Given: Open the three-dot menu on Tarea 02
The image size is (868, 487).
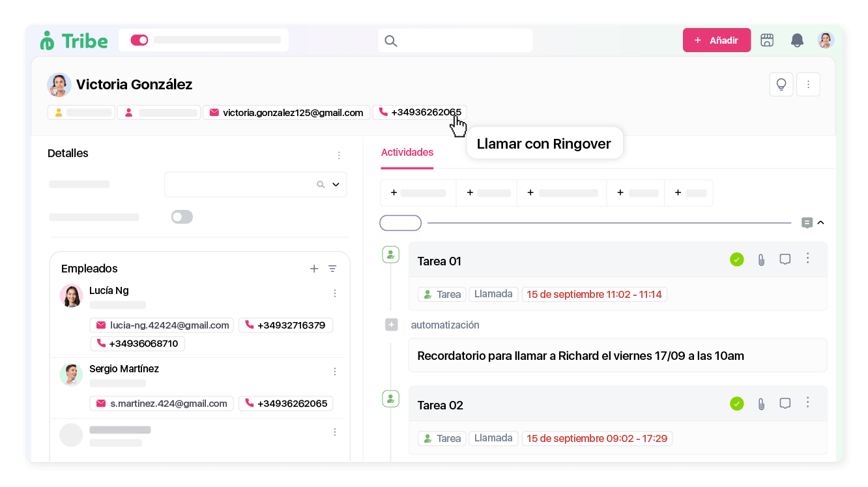Looking at the screenshot, I should 807,404.
